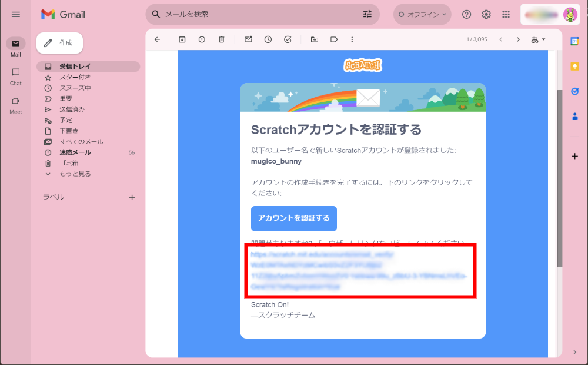Get add-ons with the side panel plus
Viewport: 588px width, 365px height.
click(x=574, y=156)
